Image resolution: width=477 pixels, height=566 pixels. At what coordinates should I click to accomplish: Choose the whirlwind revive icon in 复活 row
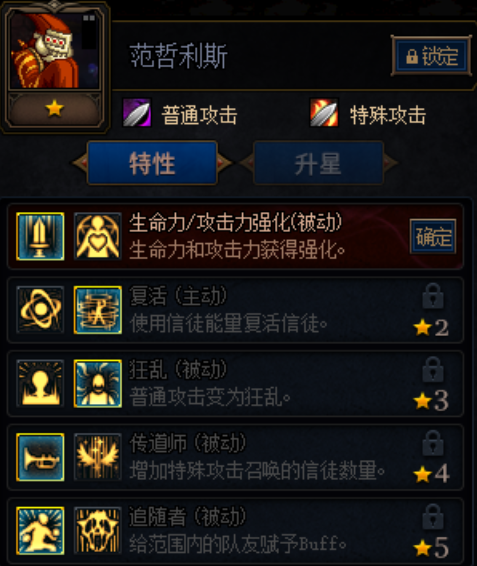tap(97, 310)
